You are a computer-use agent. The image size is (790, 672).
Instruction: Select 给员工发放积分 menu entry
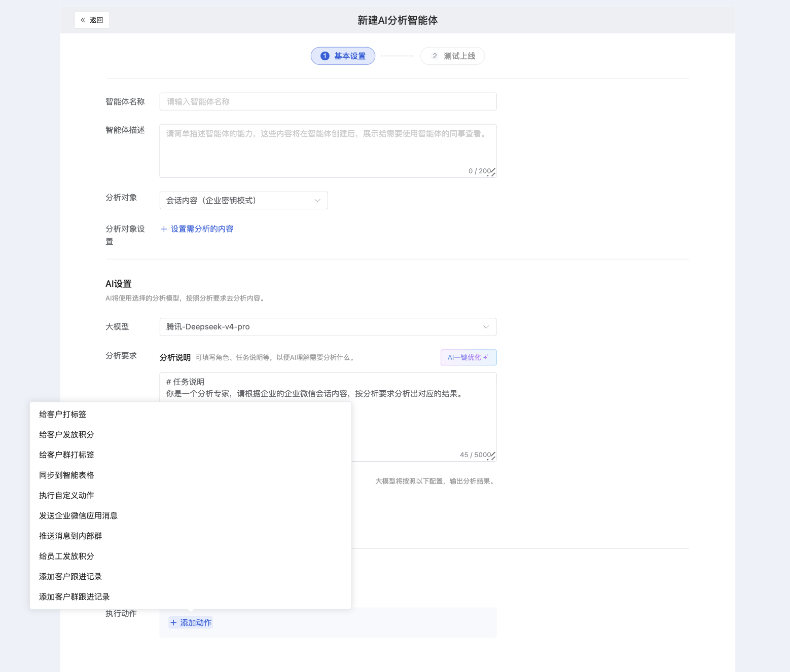point(191,556)
